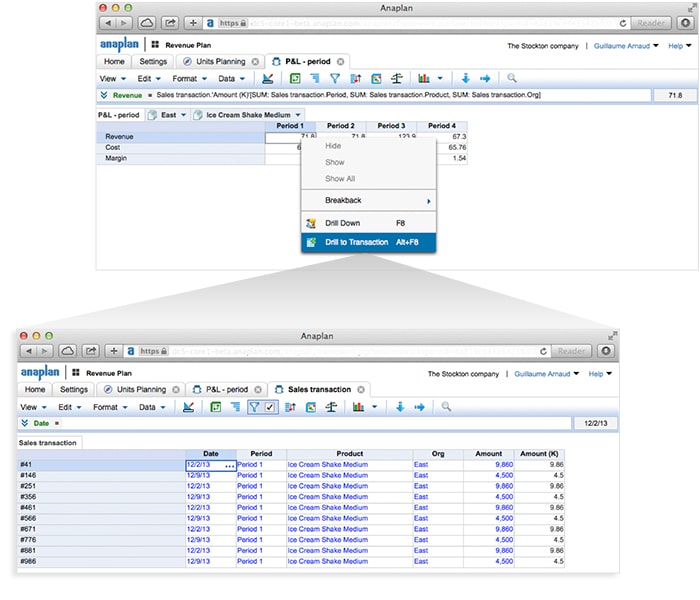This screenshot has width=700, height=600.
Task: Click green refresh icon in P&L window toolbar
Action: tap(295, 79)
